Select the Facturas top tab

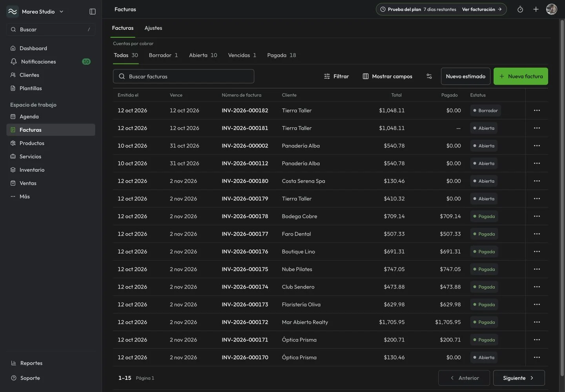pos(123,28)
